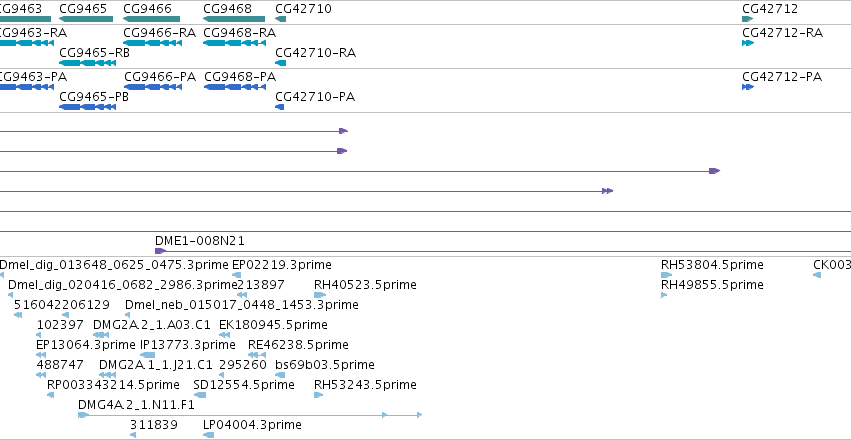Select the DME1-008N21 clone label

click(x=200, y=241)
